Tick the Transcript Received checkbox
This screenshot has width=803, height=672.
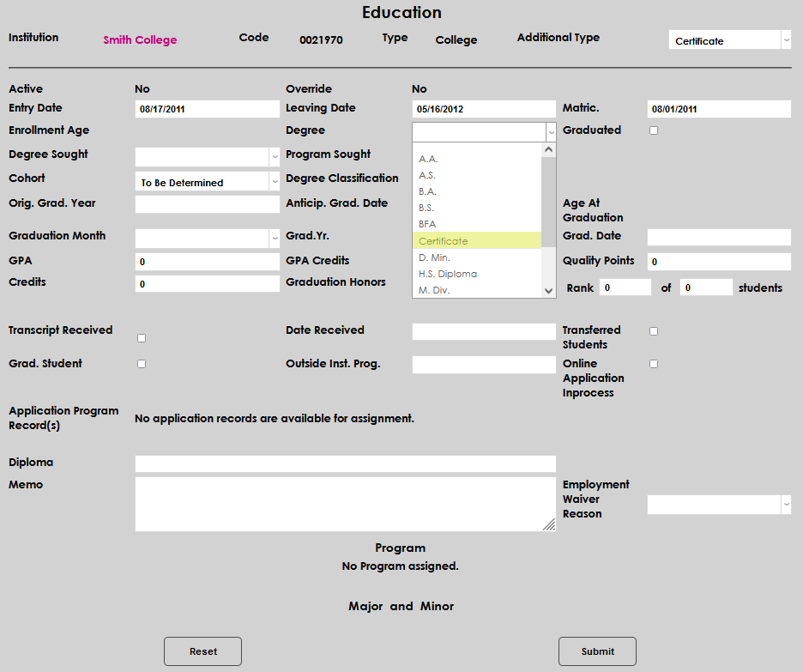142,338
